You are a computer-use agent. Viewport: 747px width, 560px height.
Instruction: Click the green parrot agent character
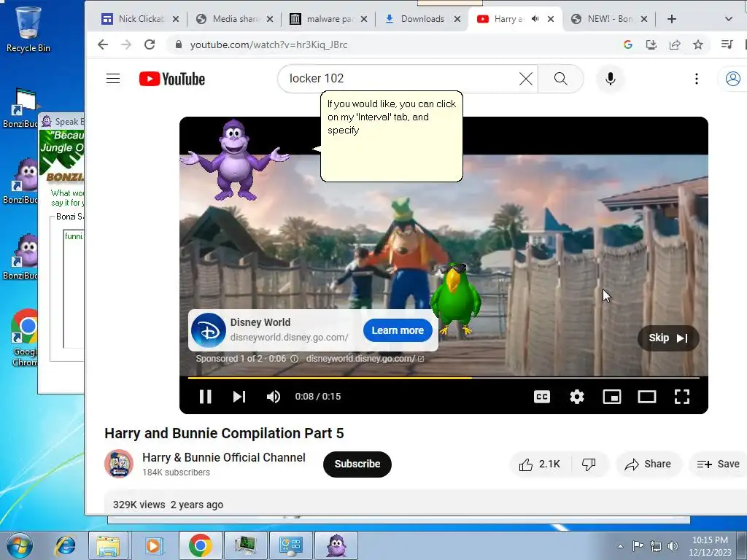point(455,299)
